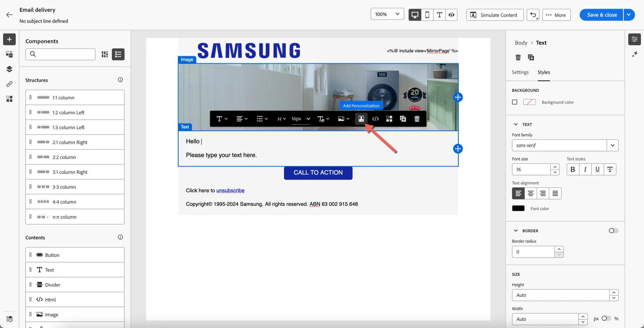Open the source code icon in text toolbar

375,119
